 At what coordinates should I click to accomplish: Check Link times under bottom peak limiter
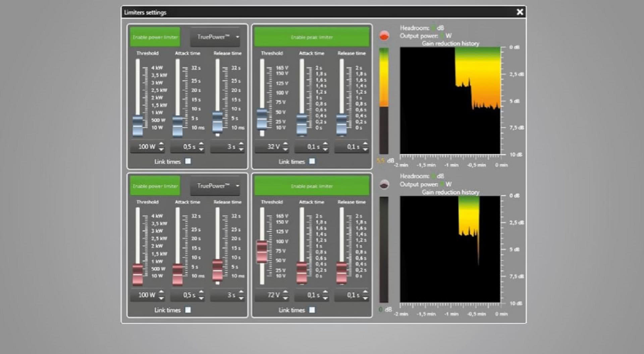point(312,310)
